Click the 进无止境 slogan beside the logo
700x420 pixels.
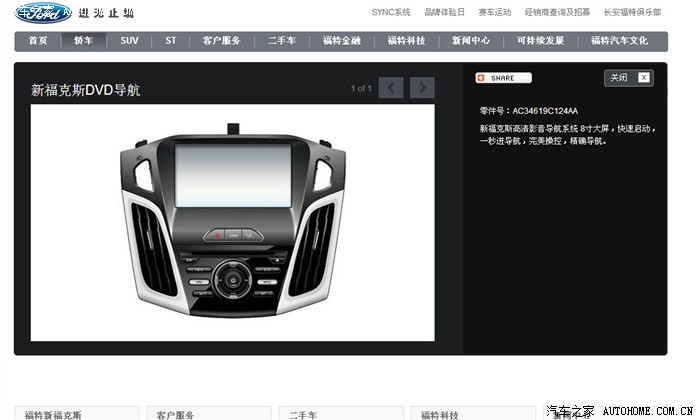coord(106,13)
